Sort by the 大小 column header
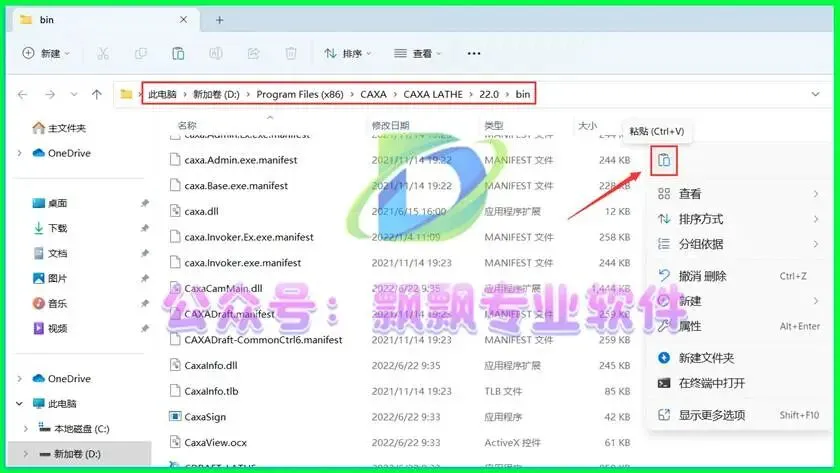 pyautogui.click(x=587, y=125)
